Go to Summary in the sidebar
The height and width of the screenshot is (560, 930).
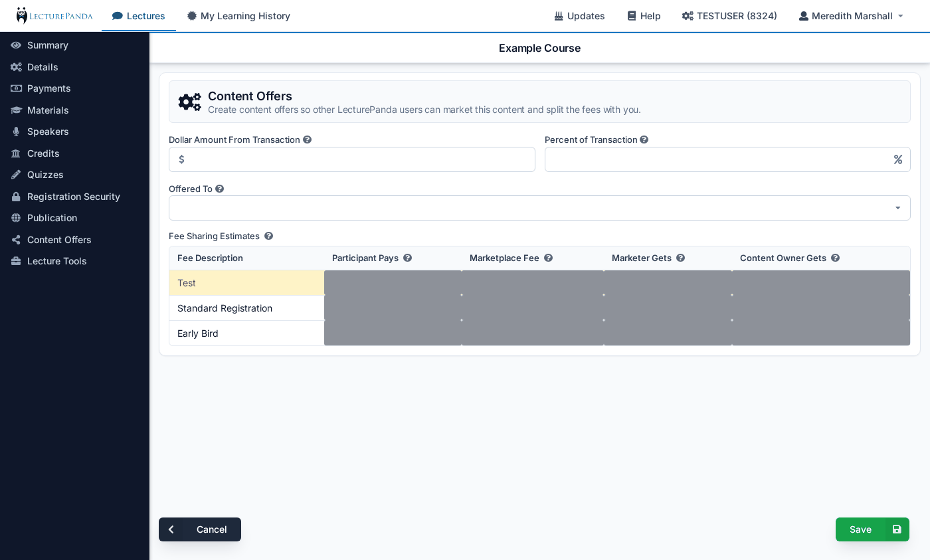coord(48,45)
